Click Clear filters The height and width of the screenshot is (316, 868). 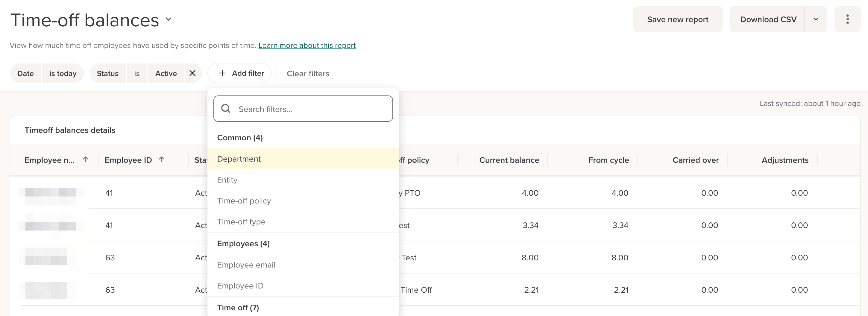tap(308, 73)
